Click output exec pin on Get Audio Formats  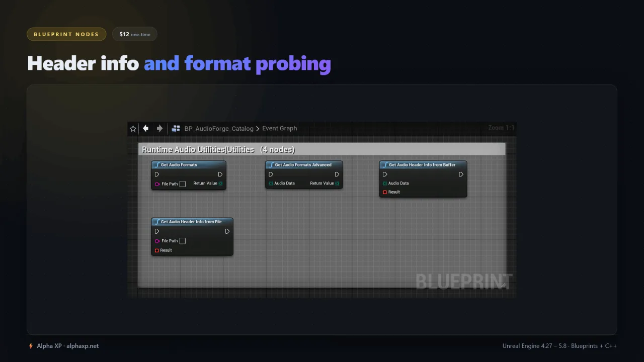pos(220,174)
